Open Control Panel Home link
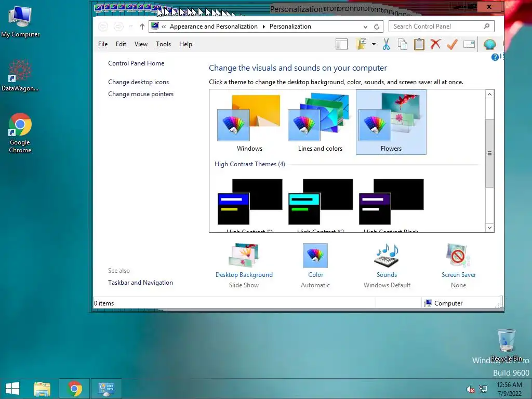Screen dimensions: 532x399 click(x=136, y=63)
